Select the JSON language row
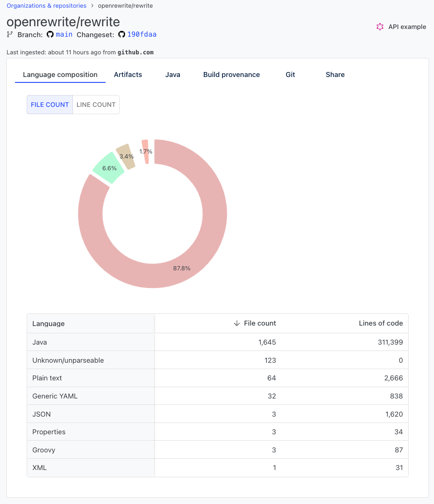The image size is (434, 504). (x=217, y=414)
